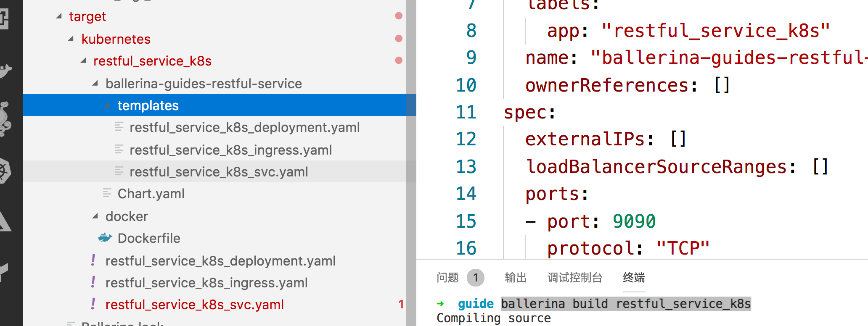Click YAML exclamation icon of red restful_service_k8s_svc.yaml
This screenshot has width=868, height=326.
(x=93, y=304)
